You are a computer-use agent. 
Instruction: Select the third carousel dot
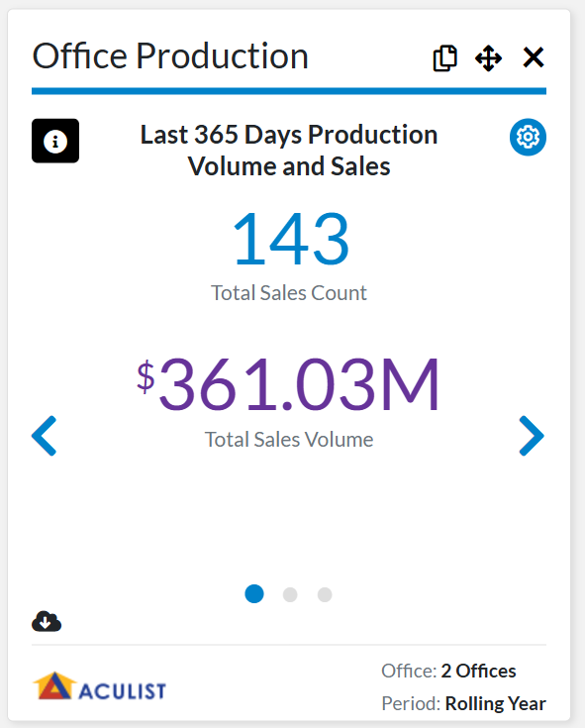click(325, 594)
